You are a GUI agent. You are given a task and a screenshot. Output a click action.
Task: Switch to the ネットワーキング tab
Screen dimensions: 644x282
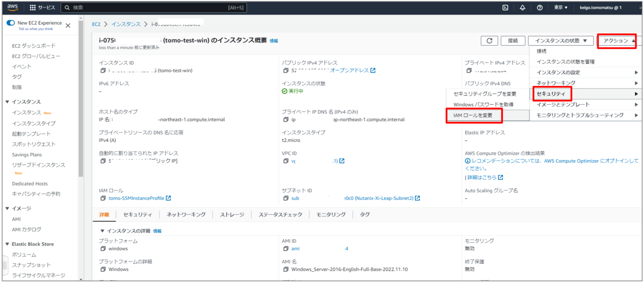pos(186,215)
